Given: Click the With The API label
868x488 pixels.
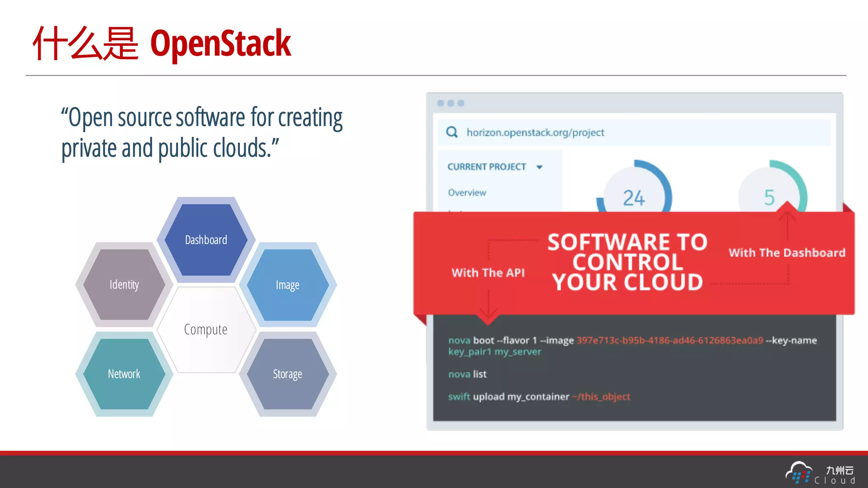Looking at the screenshot, I should point(488,273).
